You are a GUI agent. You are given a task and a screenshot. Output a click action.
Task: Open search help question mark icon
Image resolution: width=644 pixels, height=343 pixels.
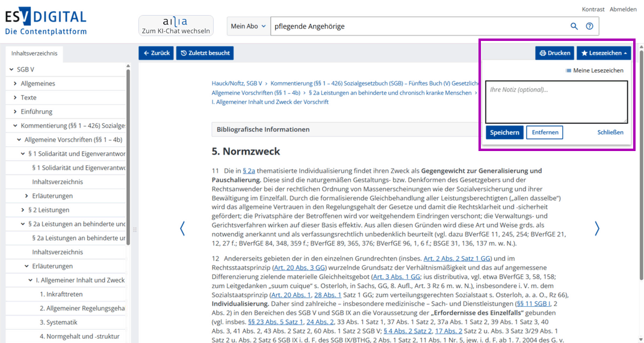click(589, 26)
